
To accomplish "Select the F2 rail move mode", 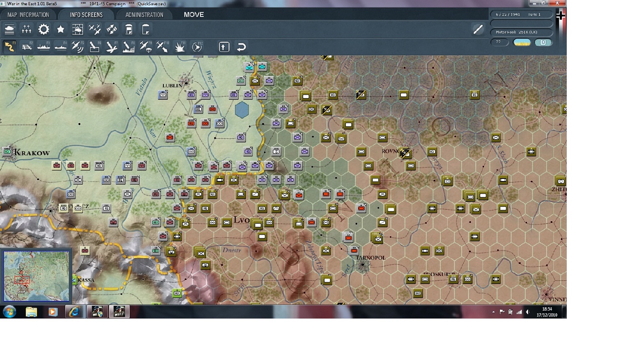I will (x=27, y=47).
